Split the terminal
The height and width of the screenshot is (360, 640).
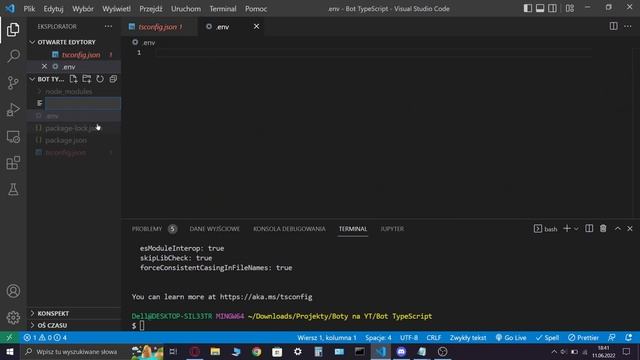tap(589, 229)
